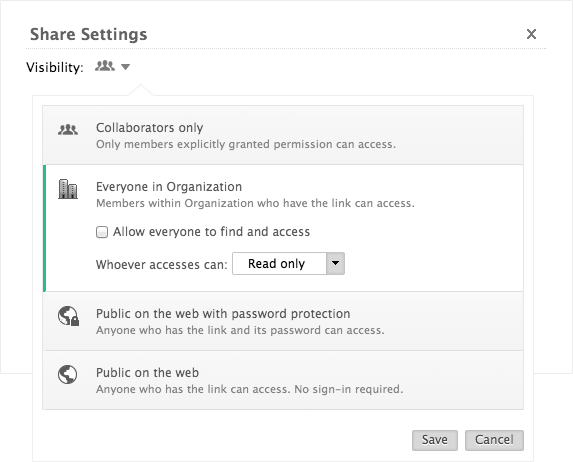Click the Read only combo box text

pos(277,264)
